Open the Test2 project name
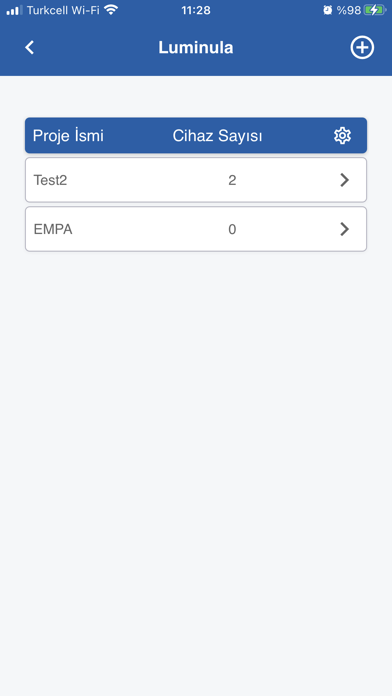This screenshot has height=696, width=392. click(50, 180)
